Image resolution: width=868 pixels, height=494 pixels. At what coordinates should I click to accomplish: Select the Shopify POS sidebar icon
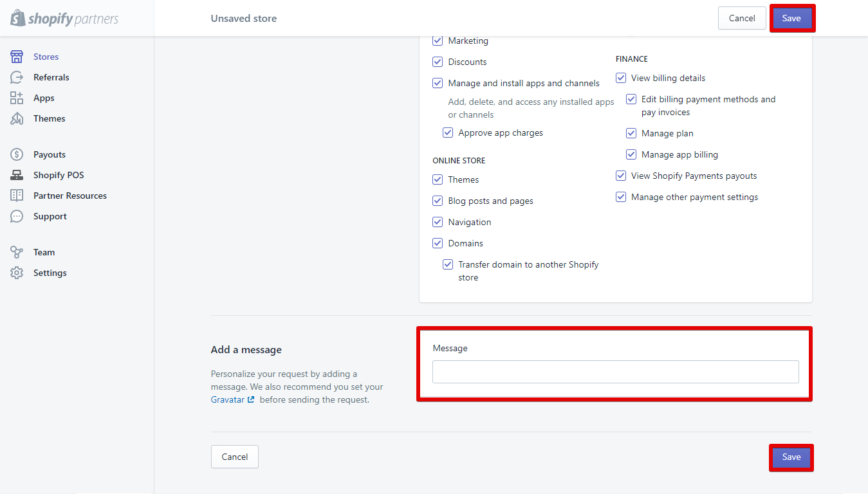click(x=59, y=175)
